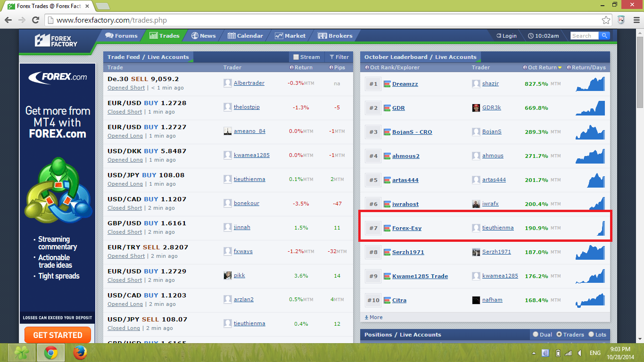
Task: Open the Trades tab
Action: pyautogui.click(x=165, y=36)
